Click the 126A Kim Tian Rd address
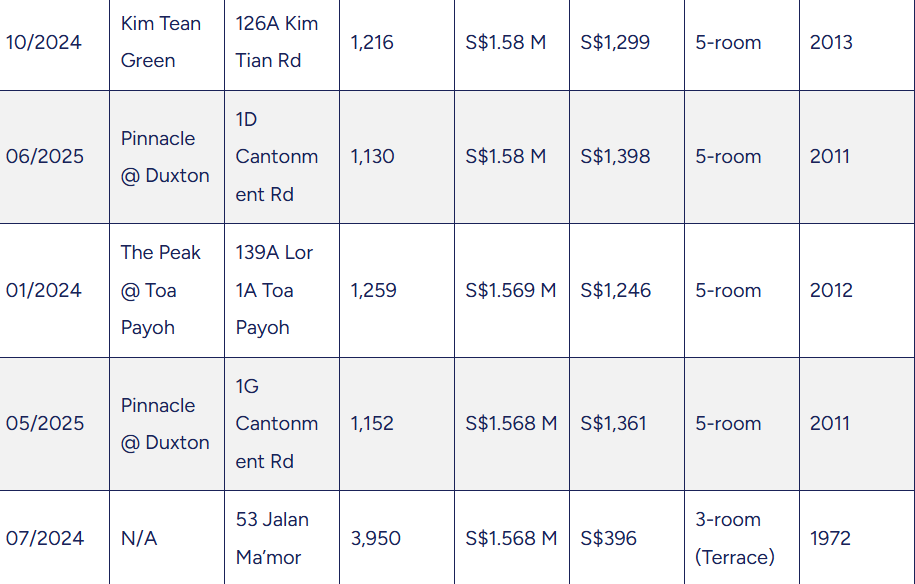The image size is (915, 584). pyautogui.click(x=277, y=42)
